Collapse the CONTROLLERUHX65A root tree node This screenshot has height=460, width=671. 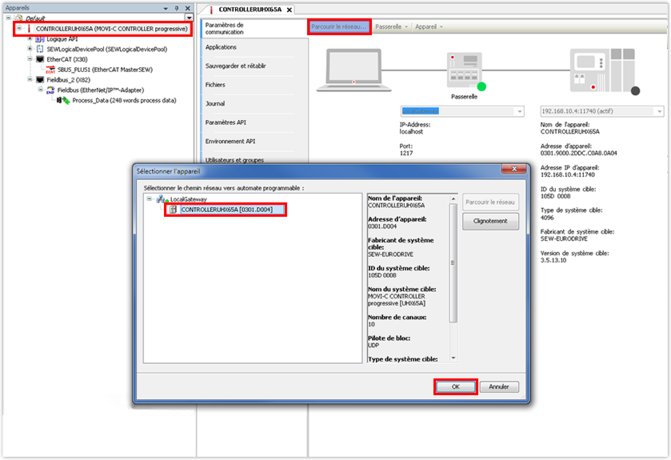pyautogui.click(x=20, y=29)
